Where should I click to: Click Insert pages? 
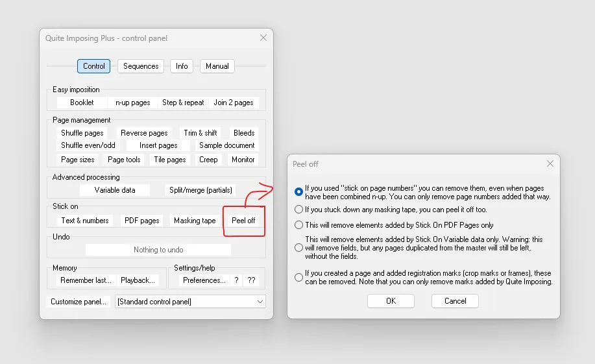click(158, 145)
